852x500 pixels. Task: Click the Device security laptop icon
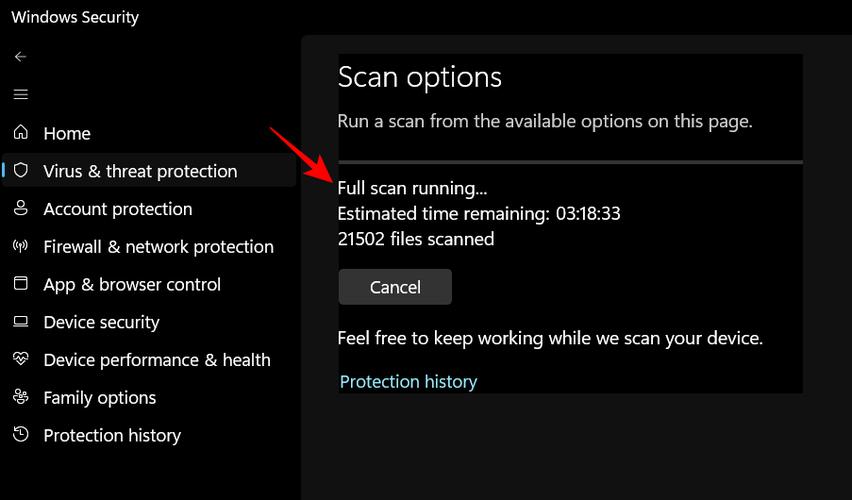click(x=21, y=321)
